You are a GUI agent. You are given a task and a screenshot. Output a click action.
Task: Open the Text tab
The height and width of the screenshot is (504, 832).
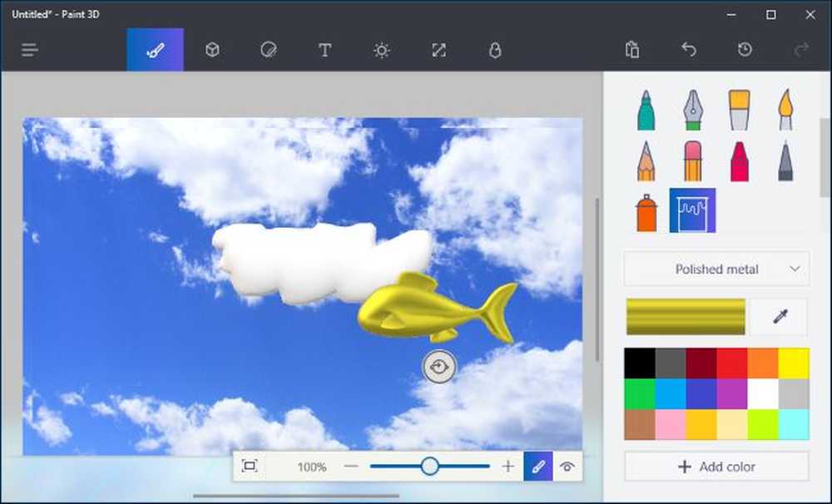click(x=324, y=50)
